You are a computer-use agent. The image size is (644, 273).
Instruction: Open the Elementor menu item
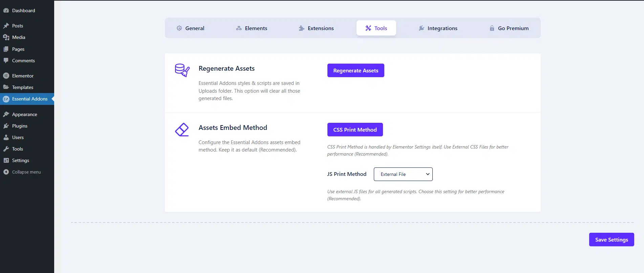(x=27, y=76)
